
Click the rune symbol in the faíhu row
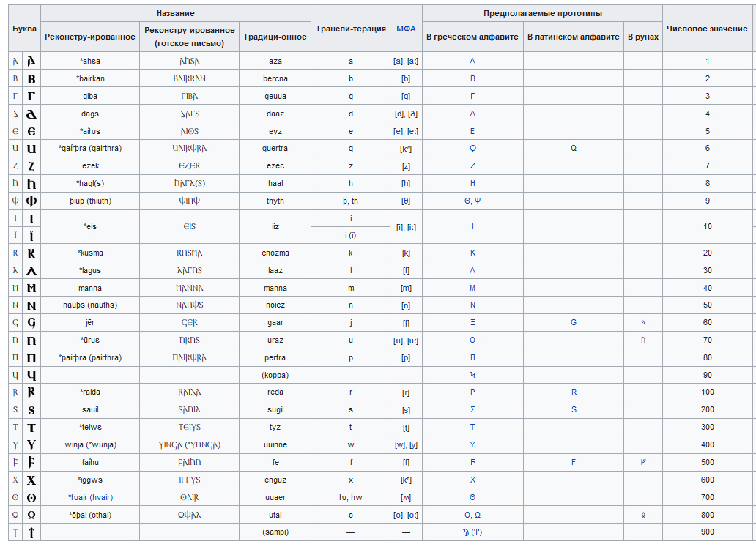pyautogui.click(x=643, y=462)
